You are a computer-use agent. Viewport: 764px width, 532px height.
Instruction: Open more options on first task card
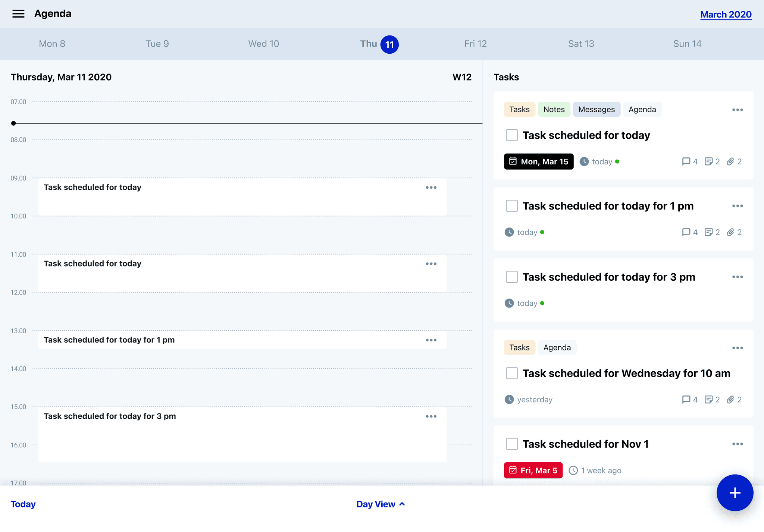(737, 110)
